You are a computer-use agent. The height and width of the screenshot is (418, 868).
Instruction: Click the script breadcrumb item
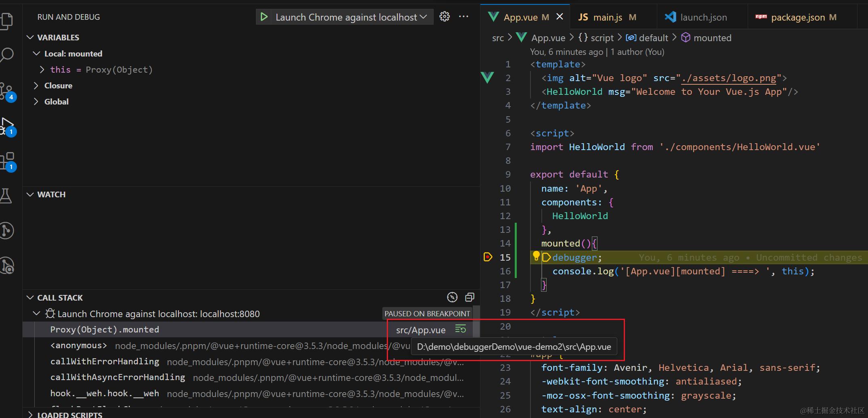tap(596, 38)
